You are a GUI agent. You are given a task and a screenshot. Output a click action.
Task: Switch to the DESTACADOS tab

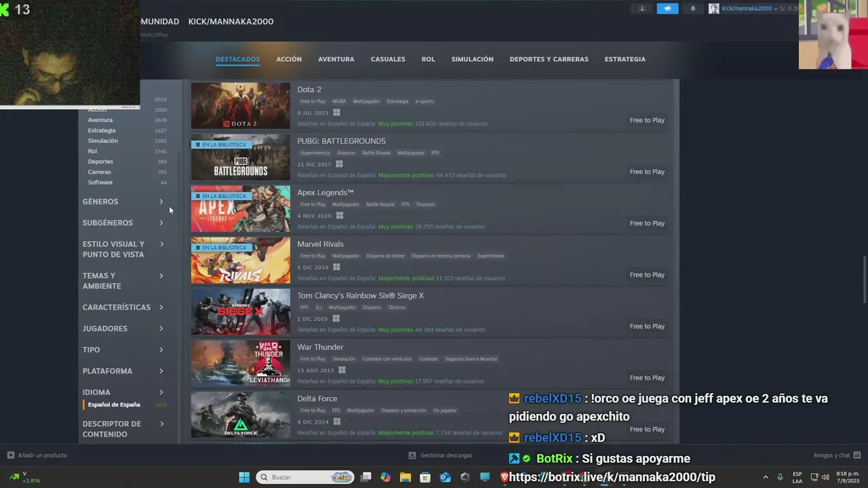(x=238, y=59)
